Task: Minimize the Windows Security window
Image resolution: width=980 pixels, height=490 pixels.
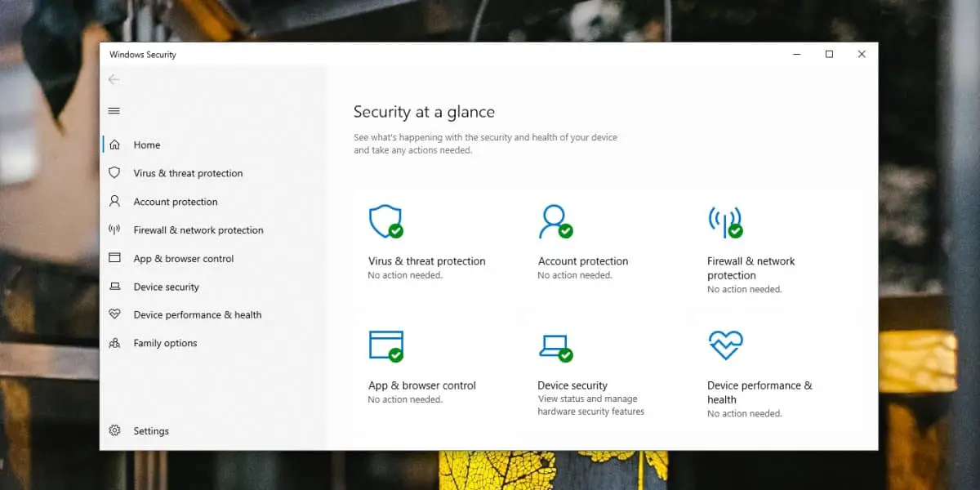Action: [796, 54]
